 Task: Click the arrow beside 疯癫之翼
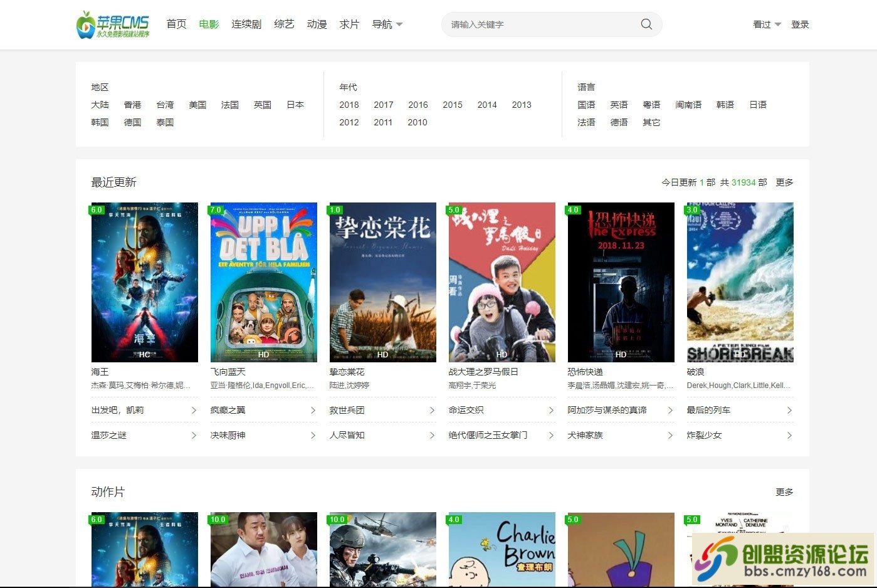point(313,410)
